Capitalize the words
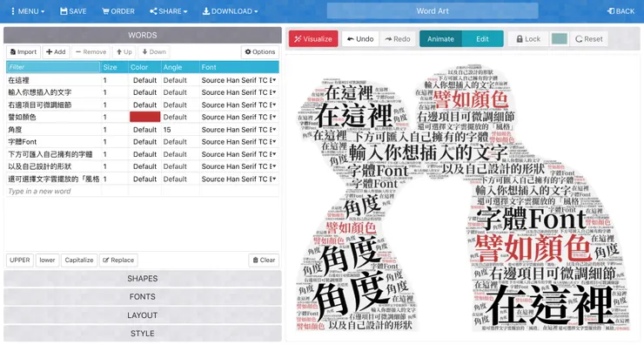 click(79, 260)
